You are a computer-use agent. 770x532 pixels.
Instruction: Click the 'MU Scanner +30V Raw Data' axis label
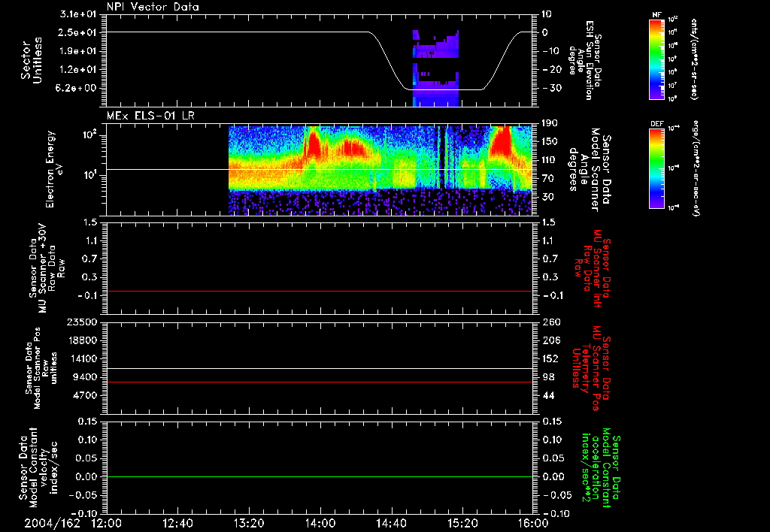47,268
